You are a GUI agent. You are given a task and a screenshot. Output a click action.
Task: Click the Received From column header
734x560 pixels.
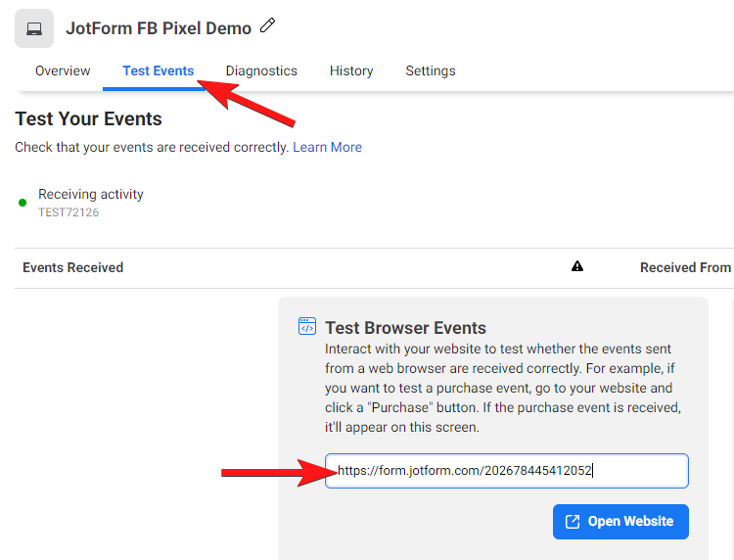(x=685, y=267)
